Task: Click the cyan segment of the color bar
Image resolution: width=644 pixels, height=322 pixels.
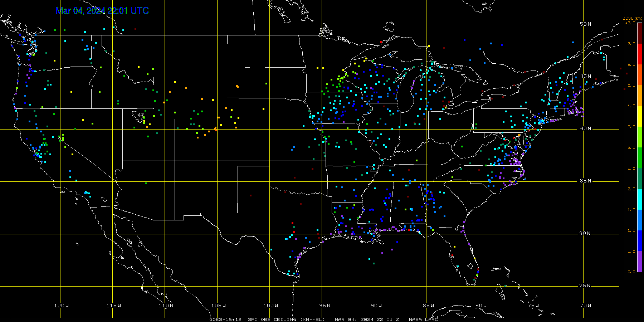Action: click(x=640, y=199)
